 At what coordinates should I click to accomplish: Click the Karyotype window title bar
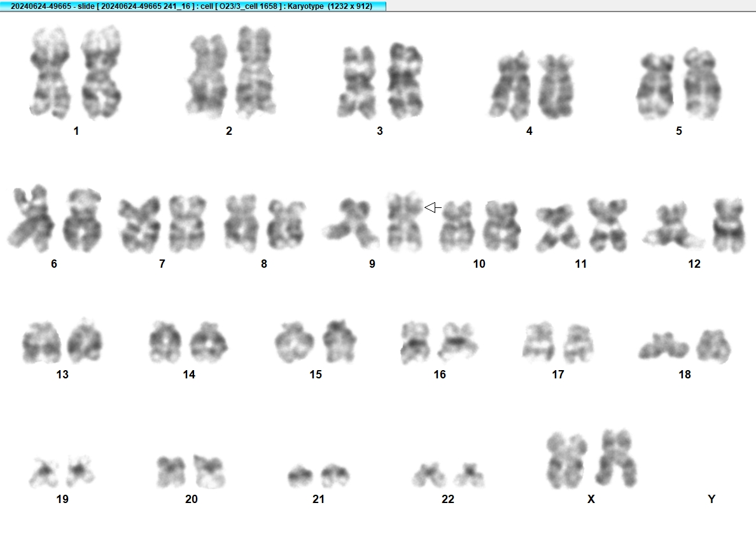193,6
